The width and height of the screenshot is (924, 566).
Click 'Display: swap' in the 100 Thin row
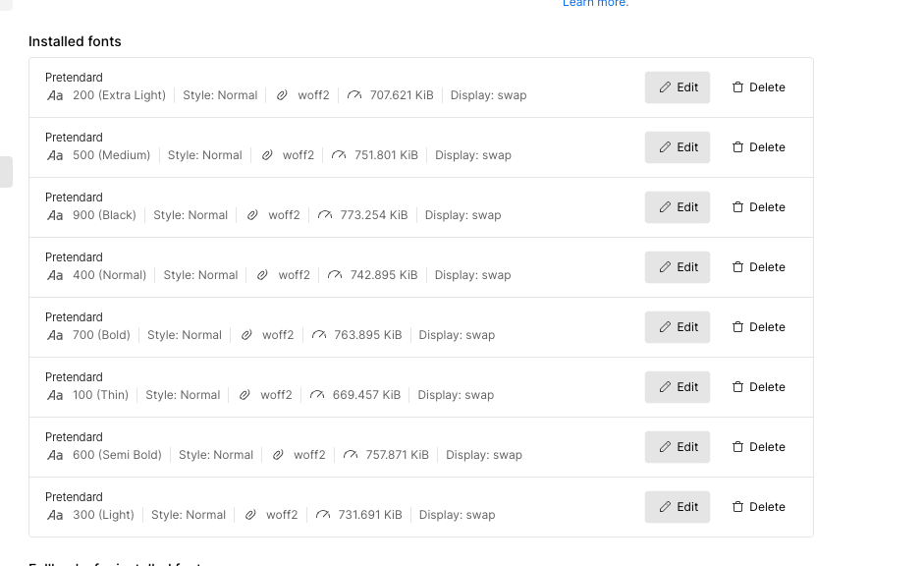456,395
